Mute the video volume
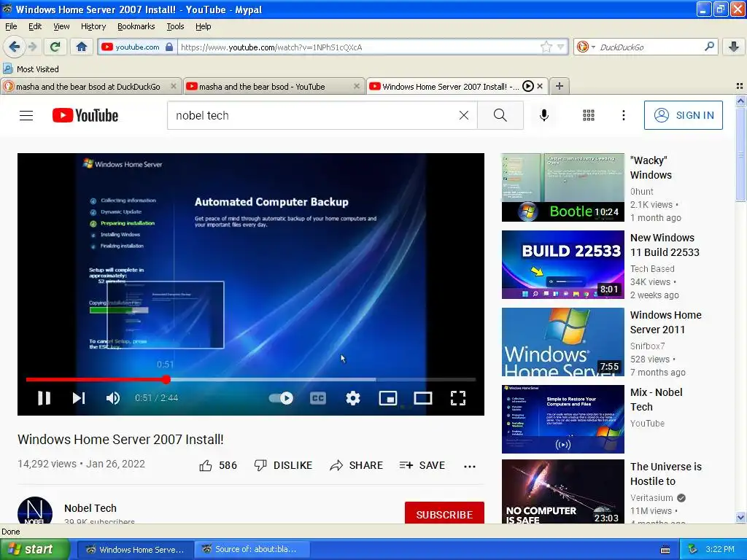This screenshot has height=560, width=747. pos(113,398)
